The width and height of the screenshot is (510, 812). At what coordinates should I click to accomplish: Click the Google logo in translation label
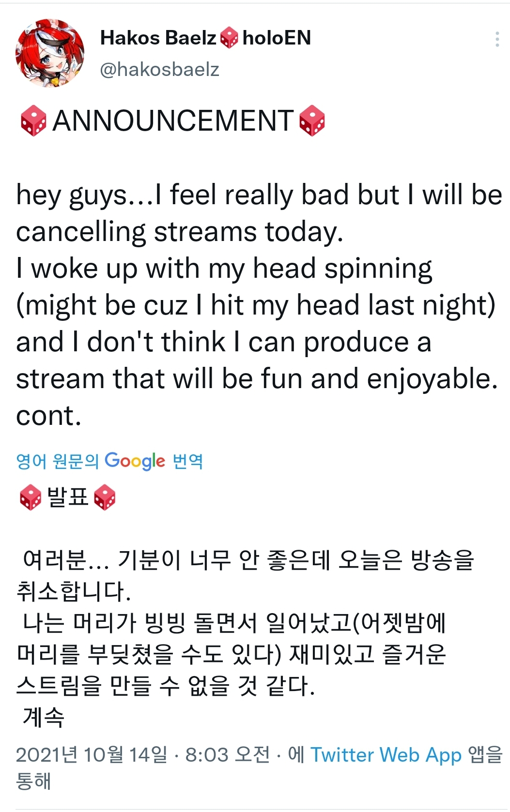135,461
